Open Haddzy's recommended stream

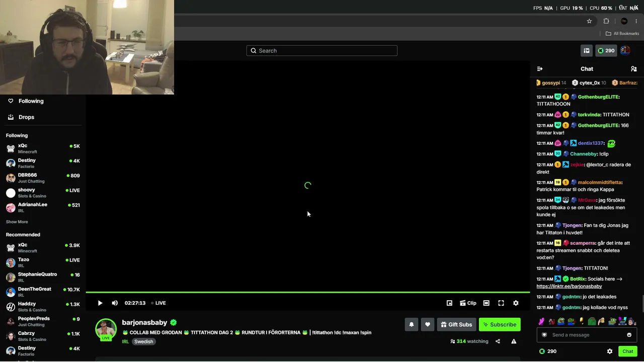(x=43, y=307)
